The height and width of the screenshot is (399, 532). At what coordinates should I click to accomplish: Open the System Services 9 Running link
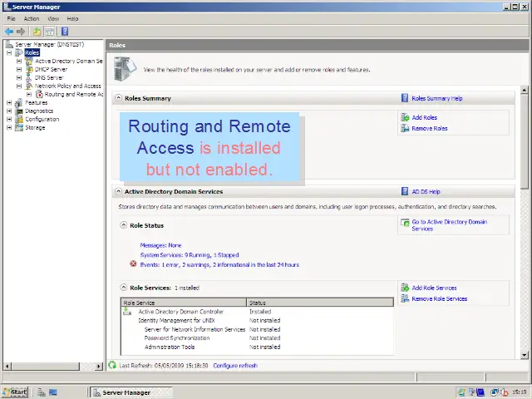click(190, 255)
